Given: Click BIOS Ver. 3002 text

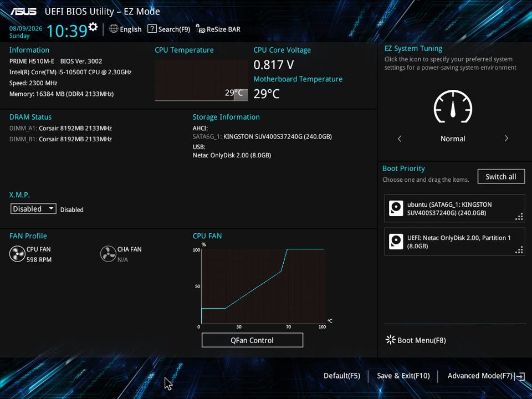Looking at the screenshot, I should point(81,61).
